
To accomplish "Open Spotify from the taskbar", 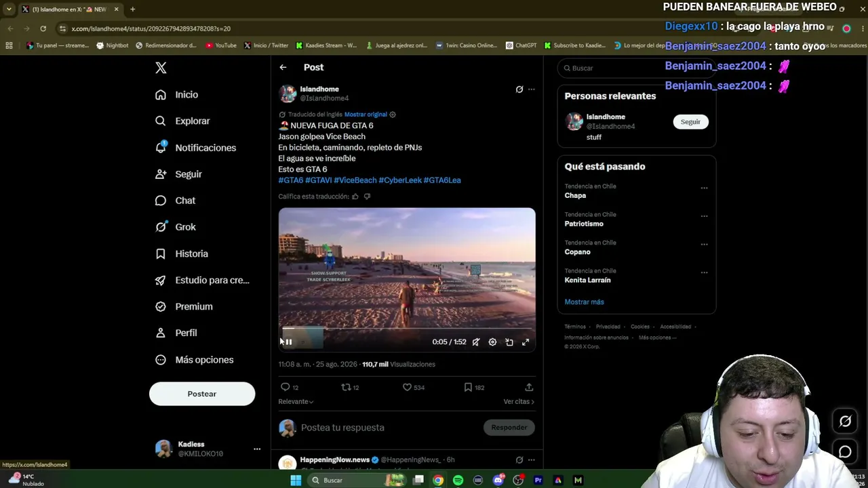I will click(x=458, y=481).
